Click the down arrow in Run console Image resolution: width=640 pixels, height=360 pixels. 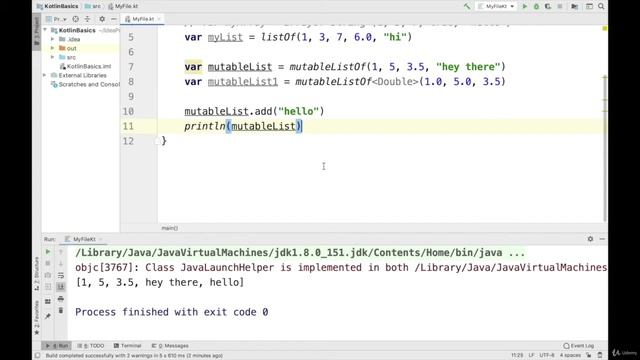click(61, 263)
